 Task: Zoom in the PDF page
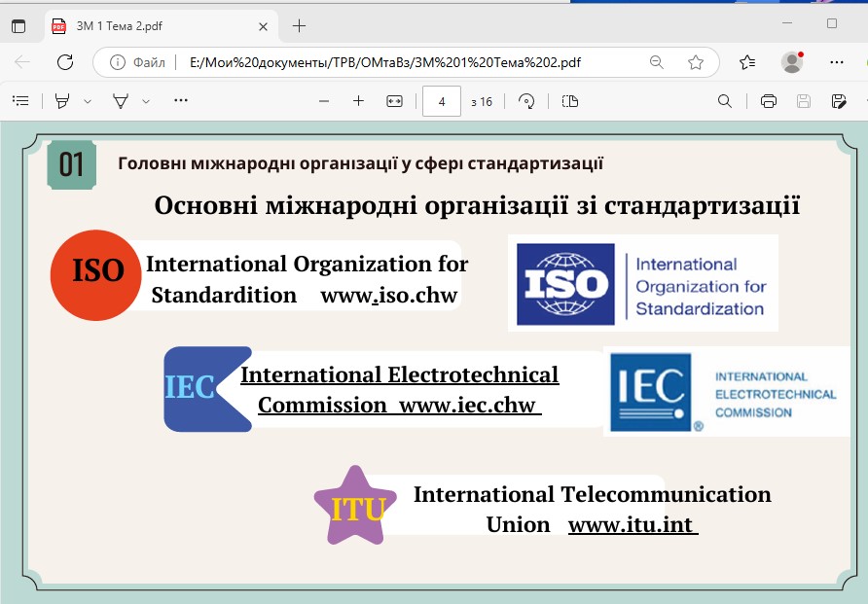(x=358, y=101)
